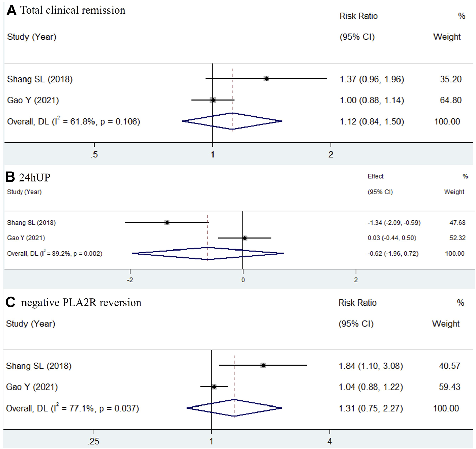Click the overall diamond in PLA2R reversion plot
476x449 pixels.
point(234,408)
